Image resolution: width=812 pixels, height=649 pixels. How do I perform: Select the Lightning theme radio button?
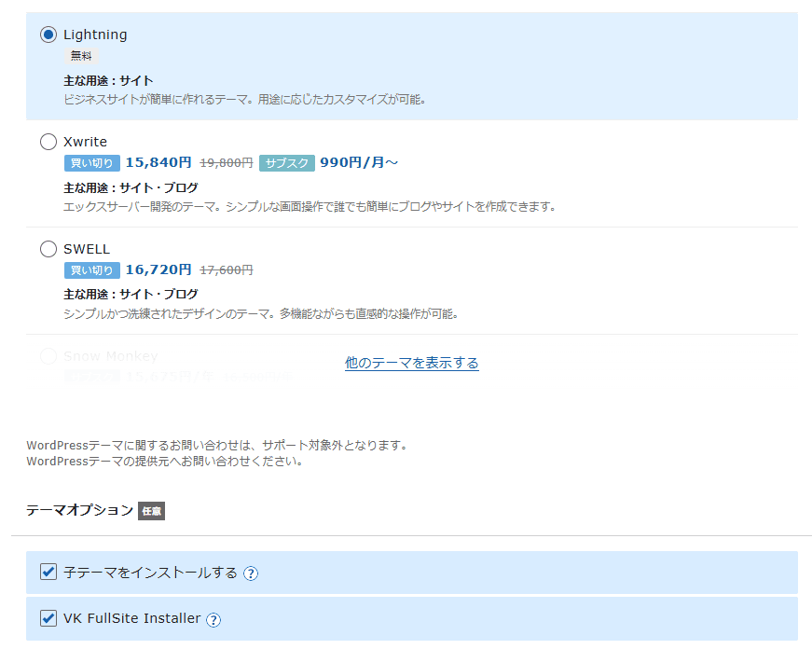[48, 35]
